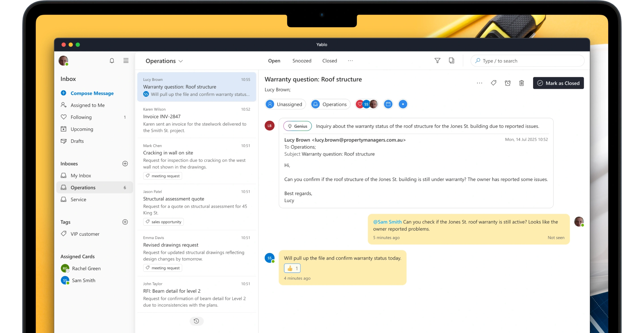Click the multi-select copy icon near search
644x333 pixels.
[451, 61]
